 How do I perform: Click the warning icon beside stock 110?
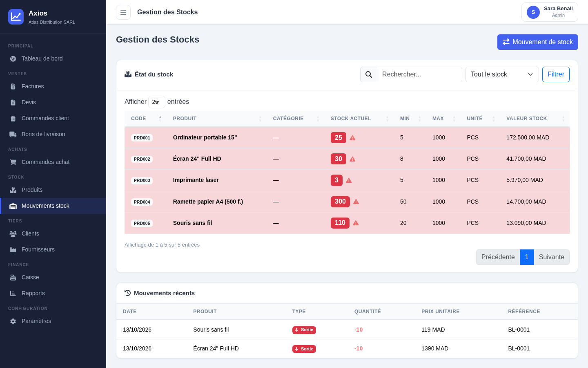tap(356, 223)
